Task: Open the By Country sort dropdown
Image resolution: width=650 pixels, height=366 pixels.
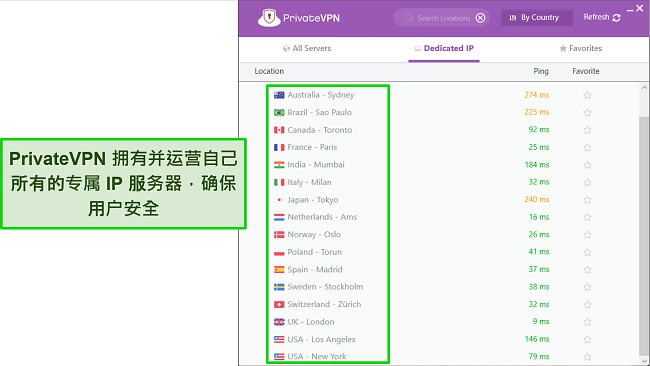Action: pyautogui.click(x=536, y=17)
